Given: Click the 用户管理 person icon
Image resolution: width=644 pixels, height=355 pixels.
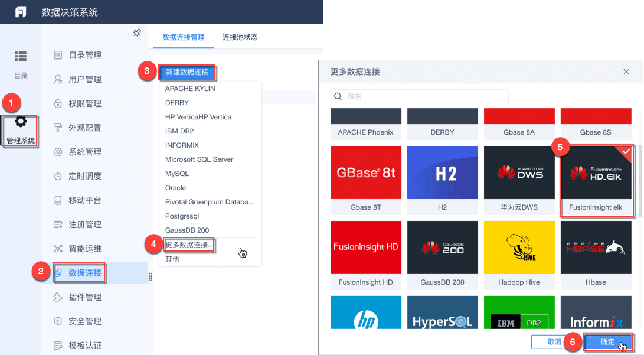Looking at the screenshot, I should pyautogui.click(x=58, y=79).
